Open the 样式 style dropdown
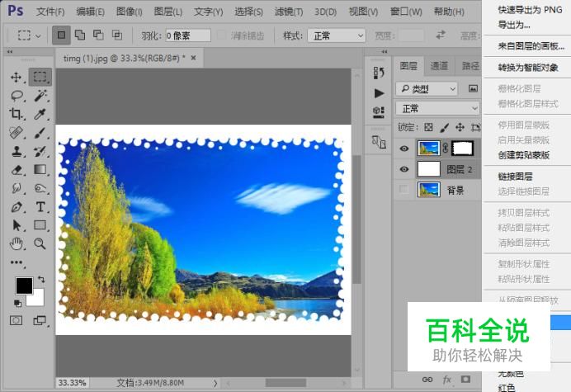Screen dimensions: 571x392 pos(337,35)
